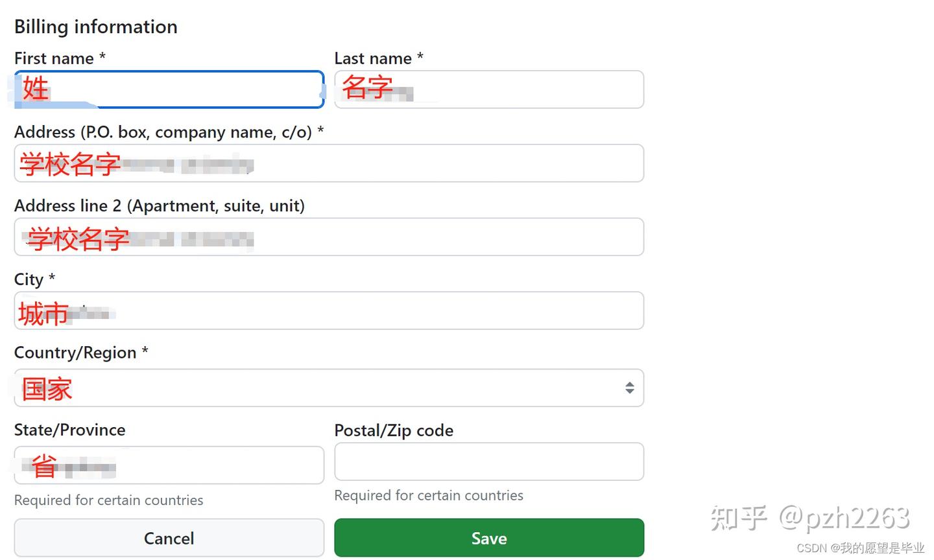This screenshot has height=560, width=934.
Task: Click the Country/Region selector arrows
Action: coord(629,388)
